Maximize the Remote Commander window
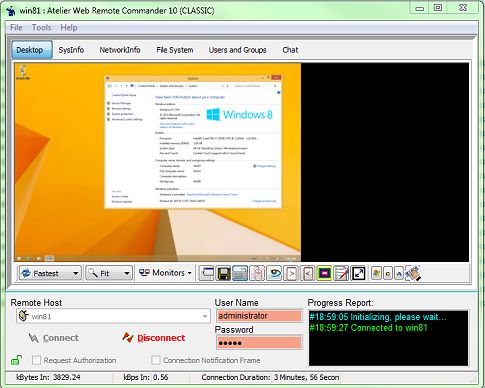 pos(438,8)
